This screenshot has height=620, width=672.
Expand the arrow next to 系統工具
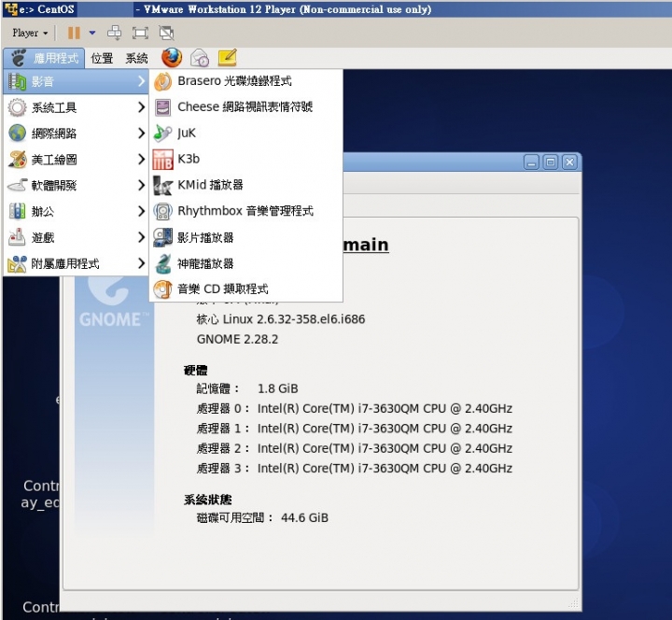tap(141, 107)
